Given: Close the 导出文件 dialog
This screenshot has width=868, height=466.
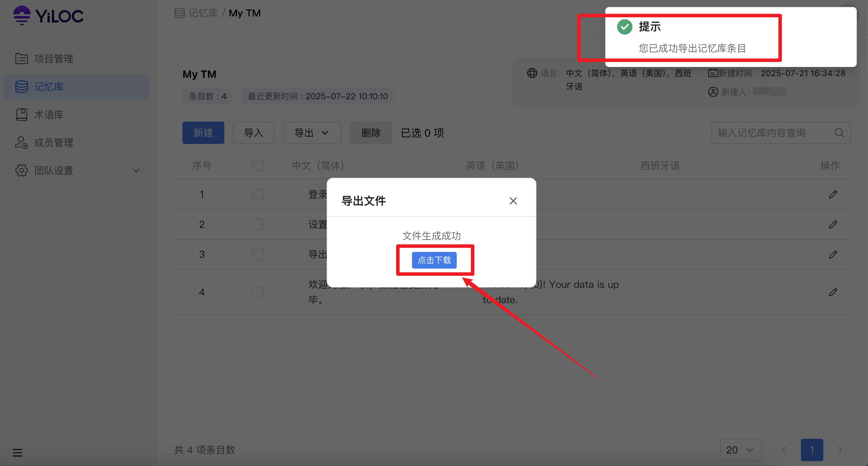Looking at the screenshot, I should pyautogui.click(x=513, y=201).
